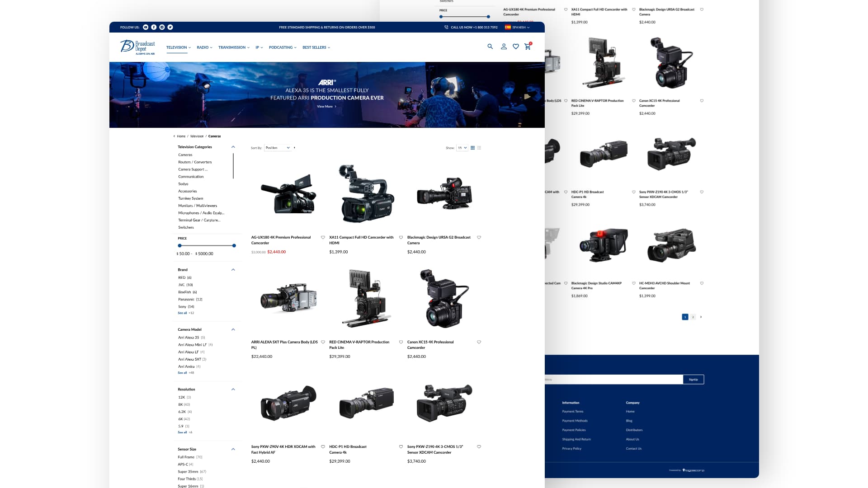
Task: Click next page arrow in back window pagination
Action: pyautogui.click(x=701, y=317)
